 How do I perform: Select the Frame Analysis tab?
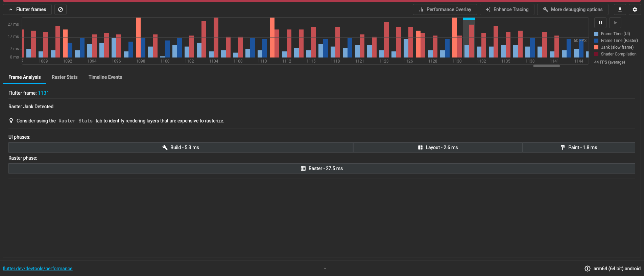pyautogui.click(x=24, y=77)
